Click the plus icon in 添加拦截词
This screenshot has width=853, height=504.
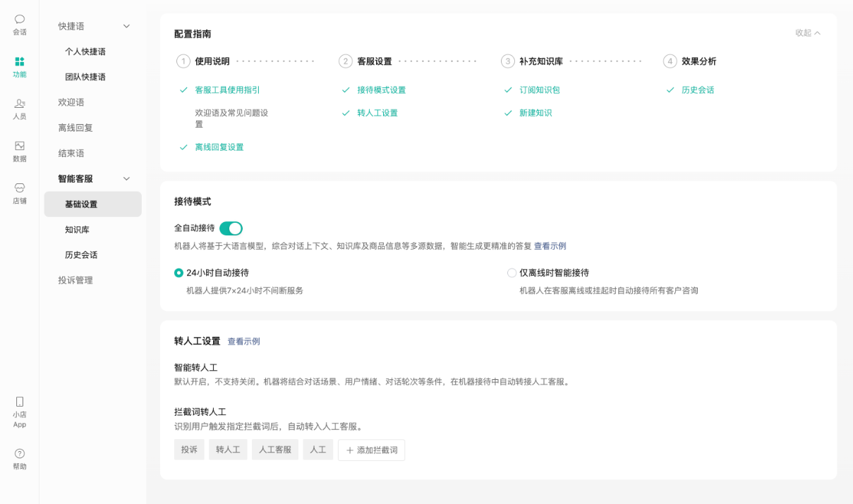click(349, 450)
